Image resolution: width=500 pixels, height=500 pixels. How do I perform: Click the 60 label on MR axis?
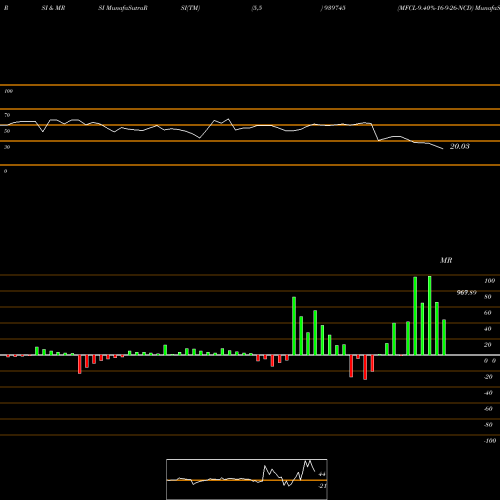click(488, 313)
